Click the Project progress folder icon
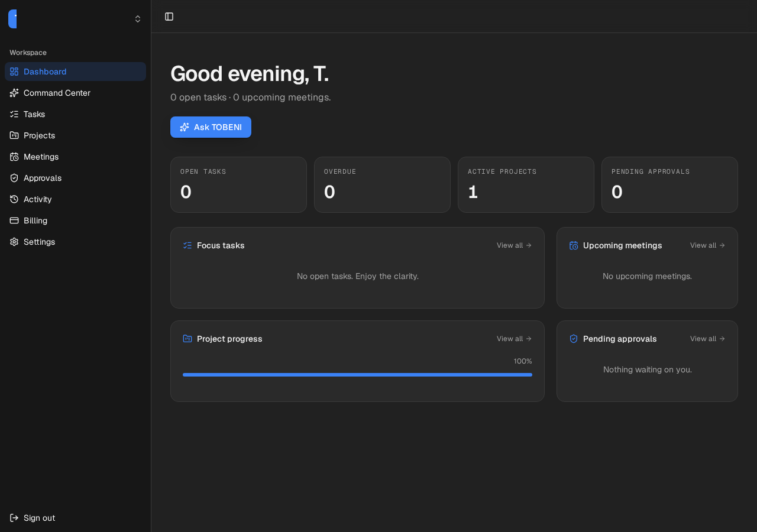757x532 pixels. coord(187,339)
